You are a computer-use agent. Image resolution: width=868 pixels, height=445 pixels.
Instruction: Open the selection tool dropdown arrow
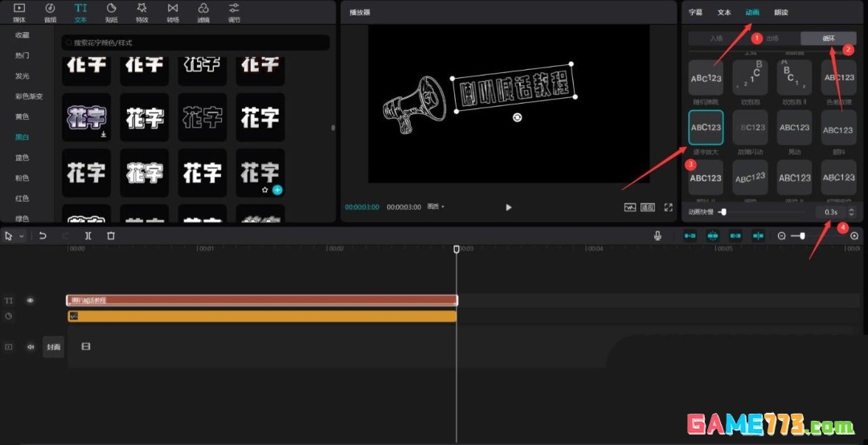(22, 236)
